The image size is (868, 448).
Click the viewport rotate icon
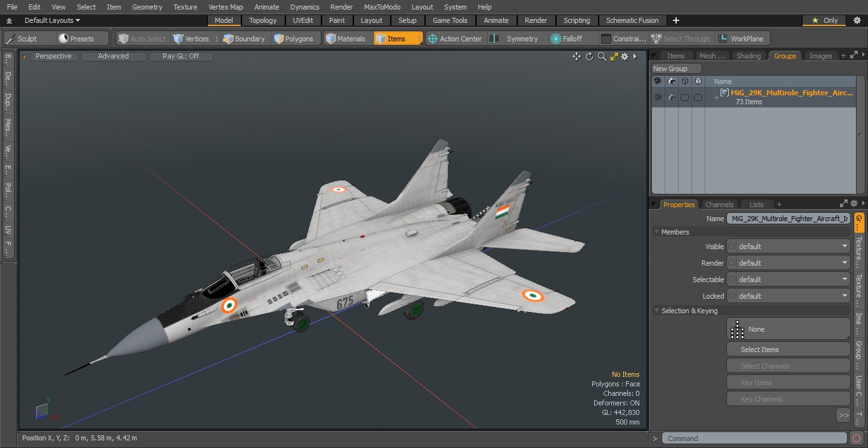tap(589, 57)
